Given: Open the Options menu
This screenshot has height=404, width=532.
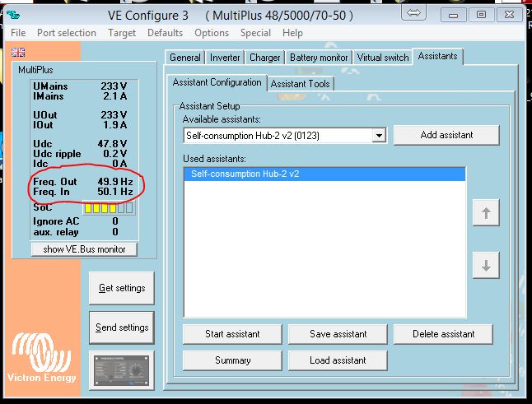Looking at the screenshot, I should click(x=212, y=33).
